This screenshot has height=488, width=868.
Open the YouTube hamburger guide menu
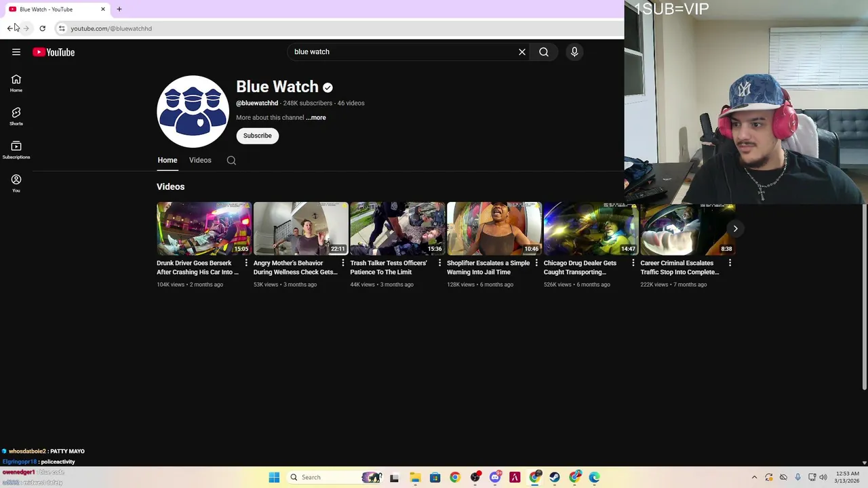point(16,52)
